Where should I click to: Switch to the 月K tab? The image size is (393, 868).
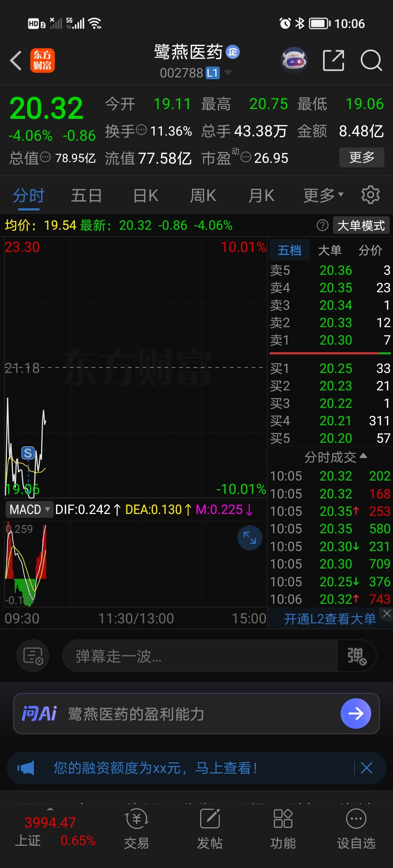point(261,196)
